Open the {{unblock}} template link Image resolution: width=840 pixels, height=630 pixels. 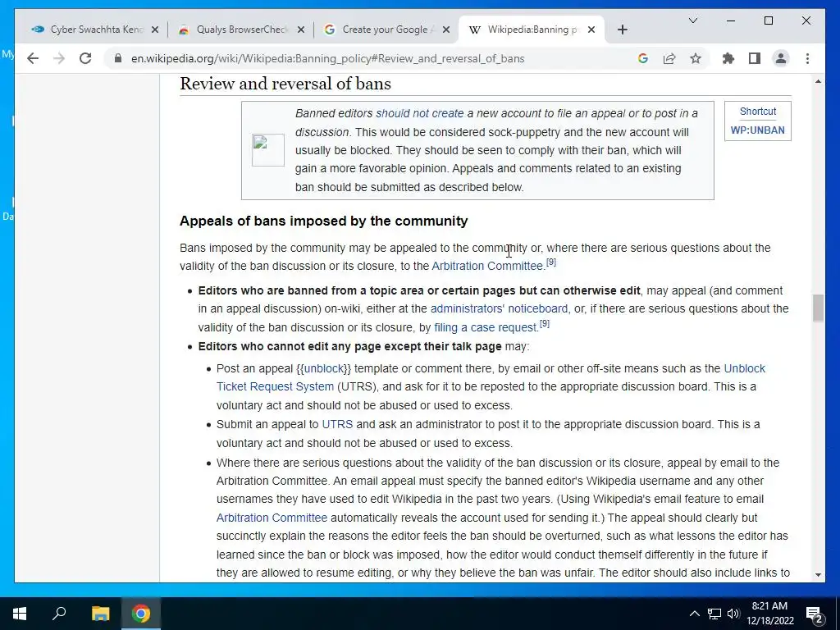point(323,368)
